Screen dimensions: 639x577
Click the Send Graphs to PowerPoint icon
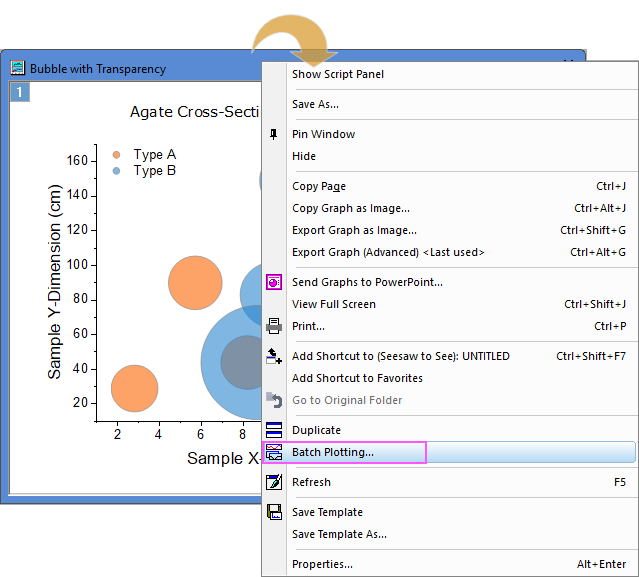[x=275, y=282]
